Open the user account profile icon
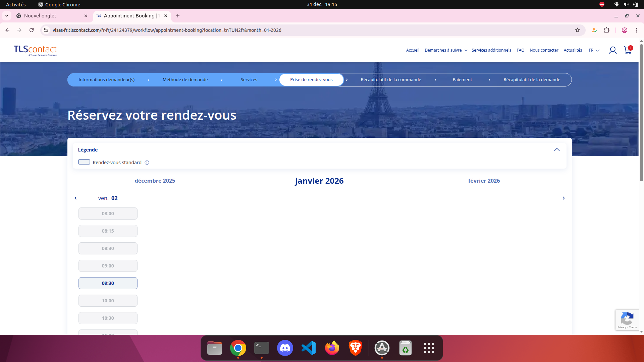This screenshot has width=644, height=362. (613, 50)
